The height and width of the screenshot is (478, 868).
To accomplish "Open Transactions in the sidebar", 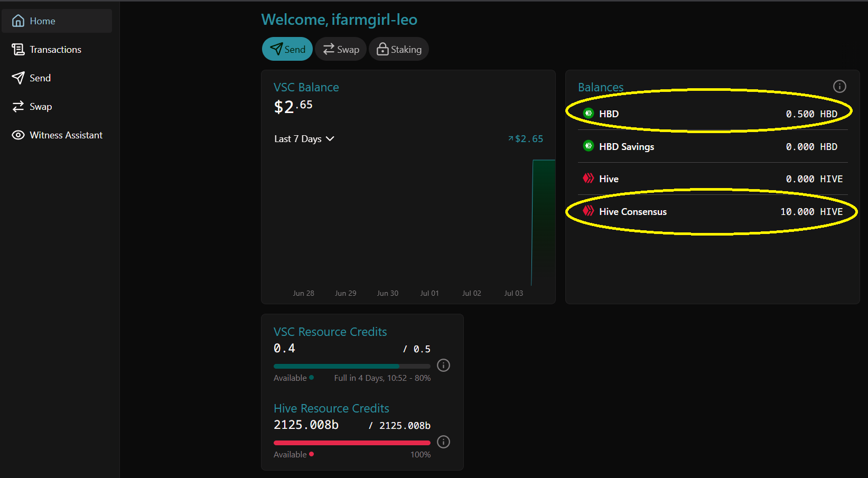I will click(x=57, y=50).
